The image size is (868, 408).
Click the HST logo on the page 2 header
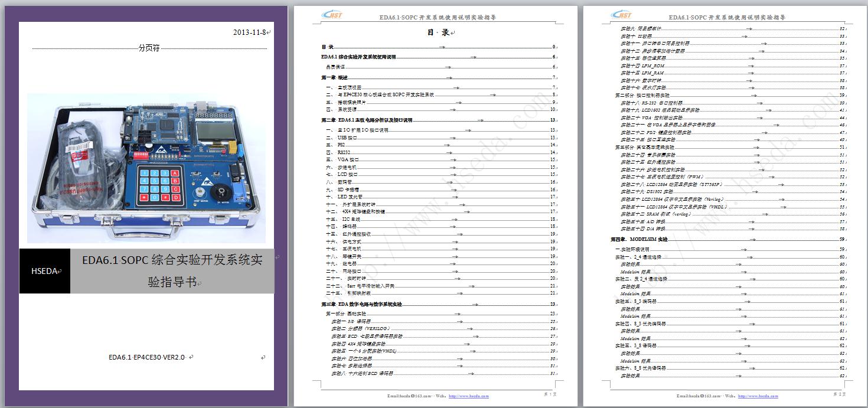click(622, 15)
